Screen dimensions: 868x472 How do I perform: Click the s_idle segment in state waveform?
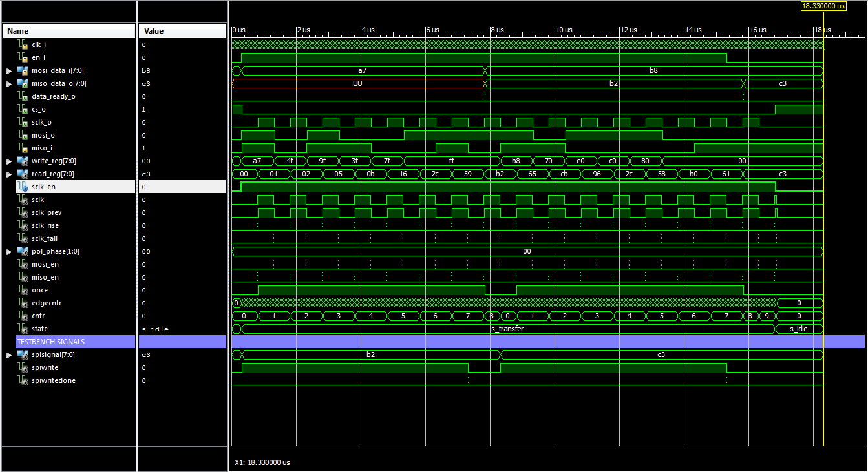click(x=798, y=329)
